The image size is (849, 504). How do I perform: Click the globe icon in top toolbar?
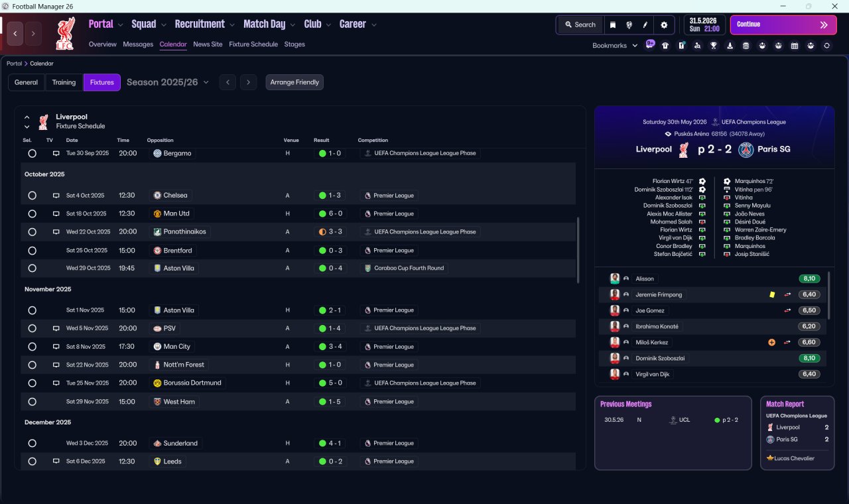point(629,25)
